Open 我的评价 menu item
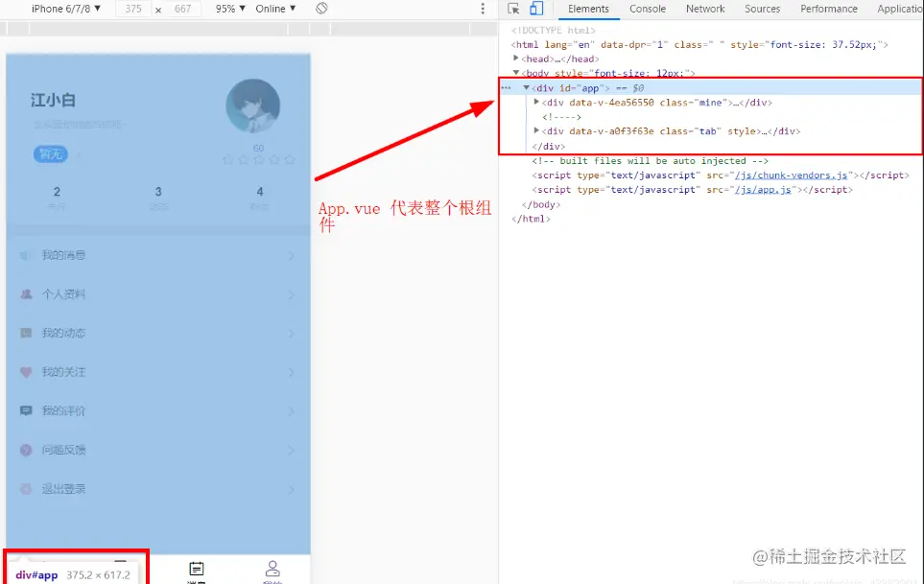 click(158, 411)
